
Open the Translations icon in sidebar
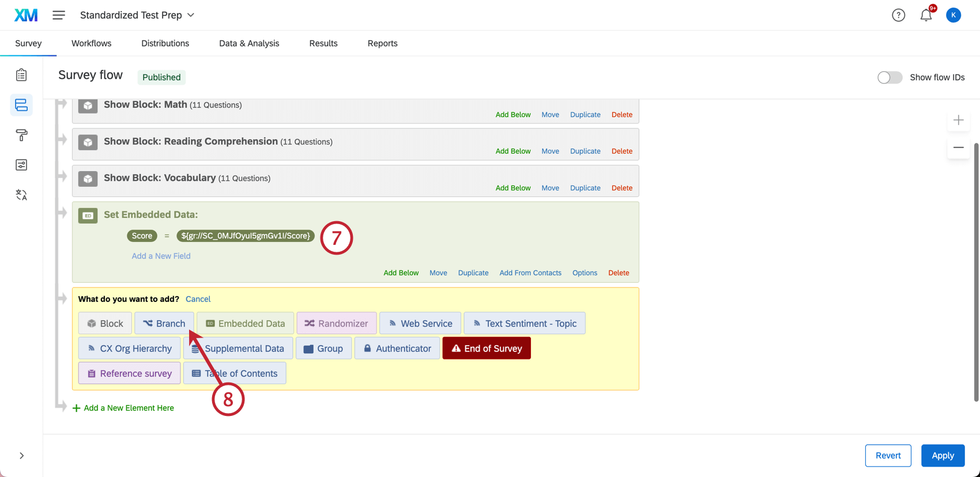coord(21,195)
